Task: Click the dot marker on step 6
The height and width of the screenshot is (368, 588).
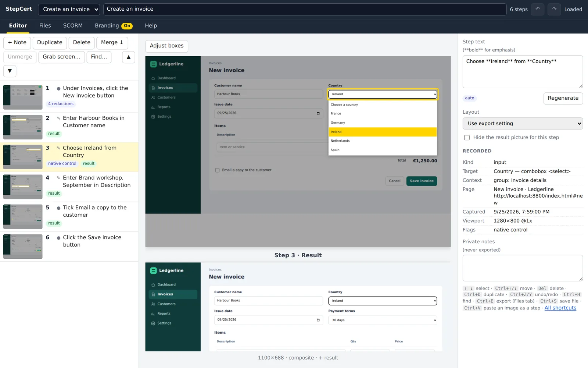Action: coord(58,238)
